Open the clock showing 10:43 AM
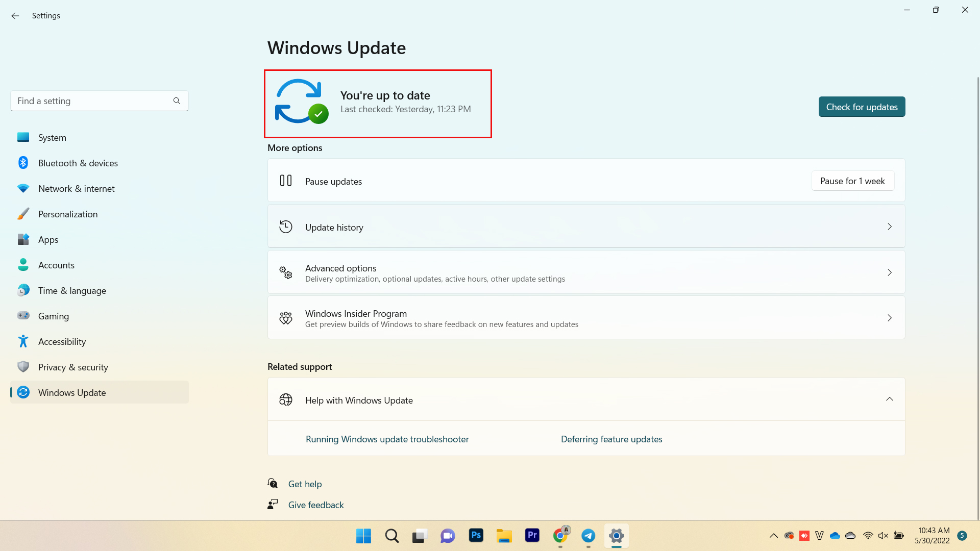The height and width of the screenshot is (551, 980). pyautogui.click(x=932, y=536)
